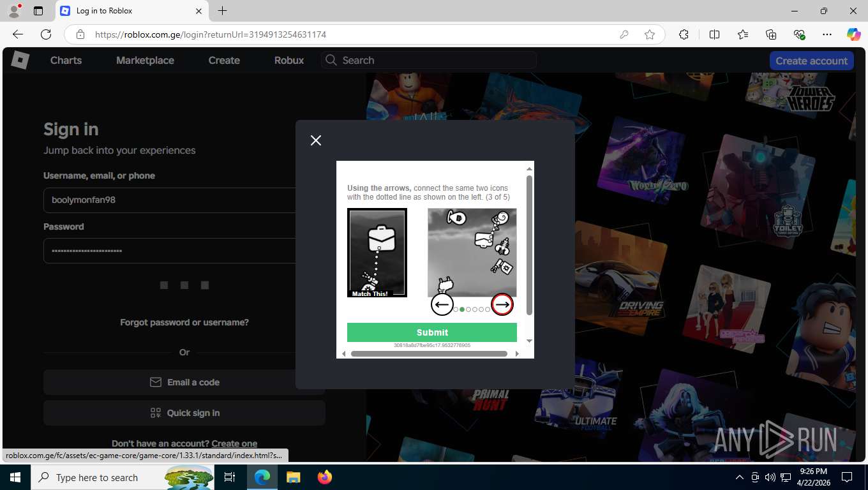Viewport: 868px width, 490px height.
Task: Submit the puzzle answer
Action: coord(432,332)
